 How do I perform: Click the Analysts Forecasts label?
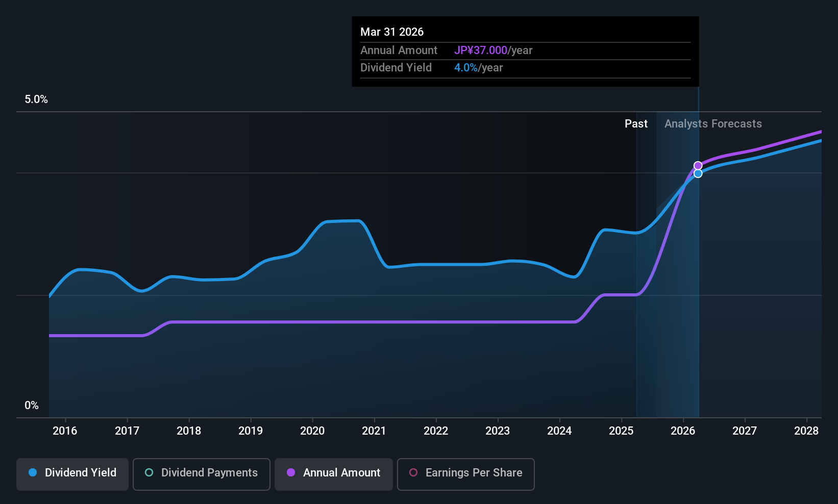713,124
